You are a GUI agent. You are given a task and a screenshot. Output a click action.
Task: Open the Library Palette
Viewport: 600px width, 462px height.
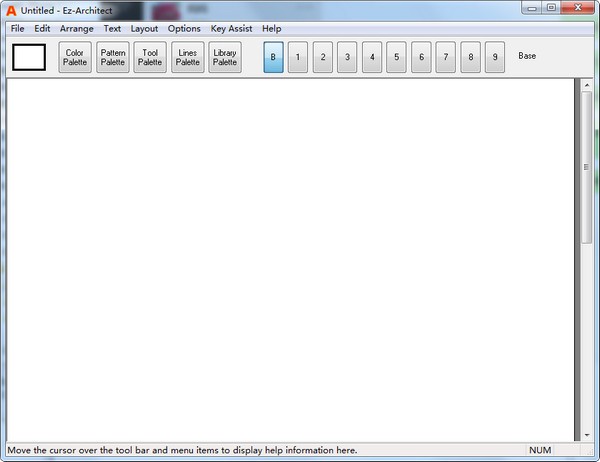[x=225, y=57]
